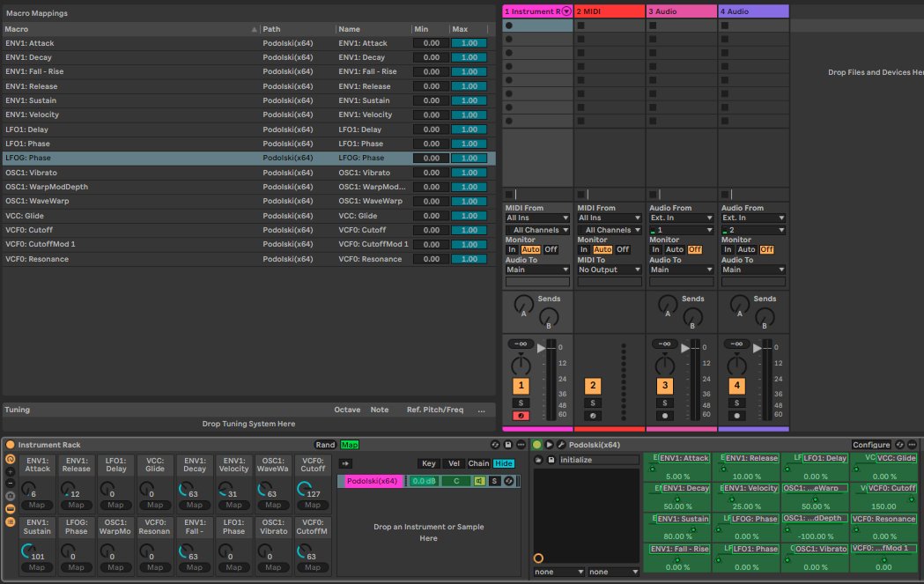Image resolution: width=924 pixels, height=584 pixels.
Task: Click track 1 clip stop button square
Action: tap(509, 195)
